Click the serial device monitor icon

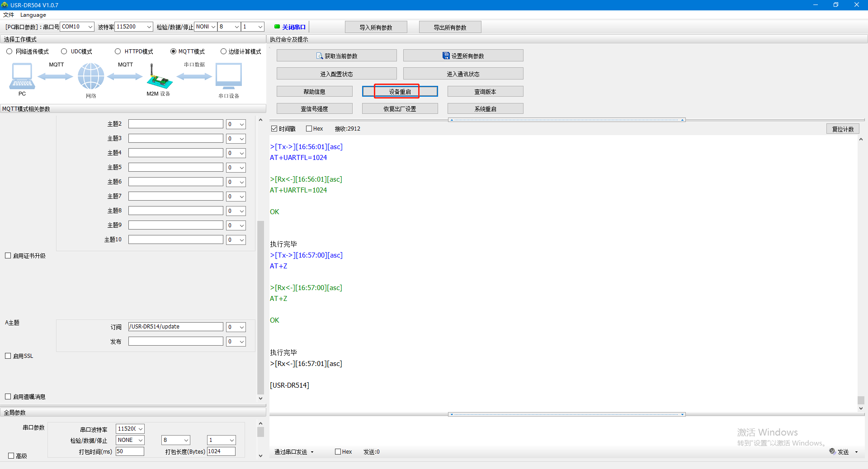[x=229, y=76]
